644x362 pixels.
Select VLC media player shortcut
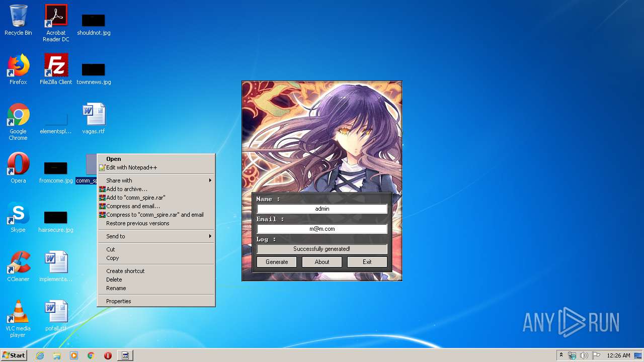point(18,319)
